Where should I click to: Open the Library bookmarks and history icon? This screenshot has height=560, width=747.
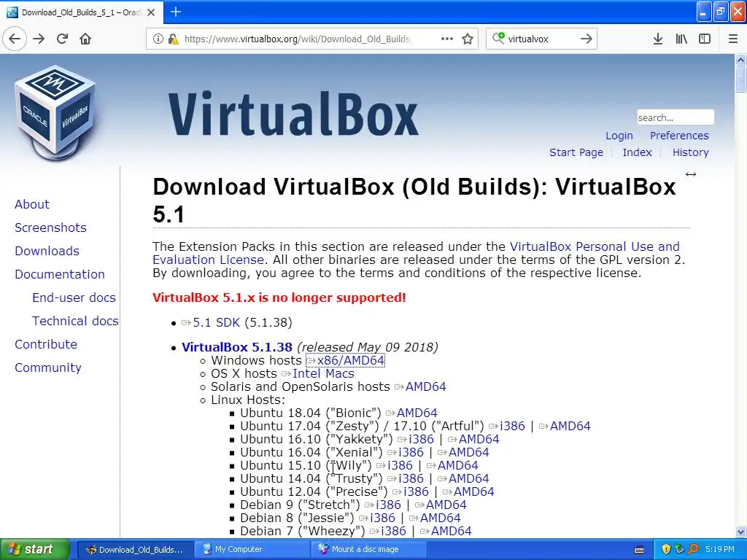pos(681,39)
